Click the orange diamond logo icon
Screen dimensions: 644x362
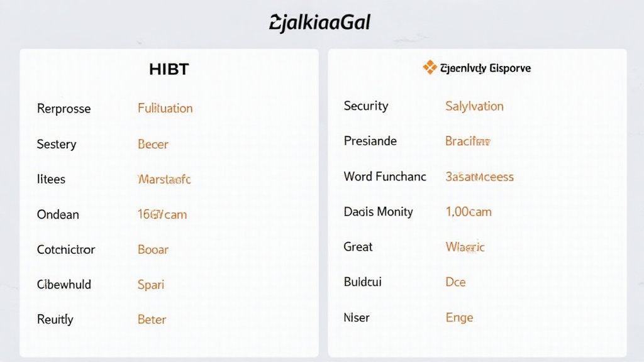(x=430, y=67)
